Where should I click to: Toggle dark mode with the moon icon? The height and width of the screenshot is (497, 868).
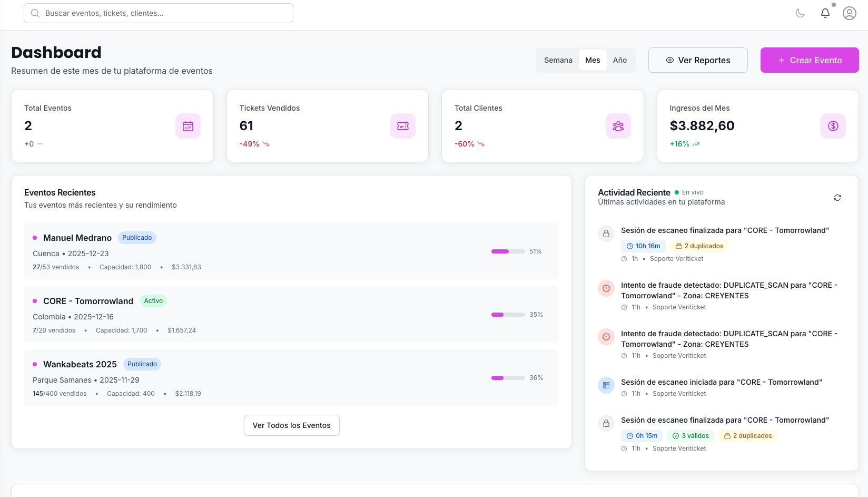tap(800, 13)
